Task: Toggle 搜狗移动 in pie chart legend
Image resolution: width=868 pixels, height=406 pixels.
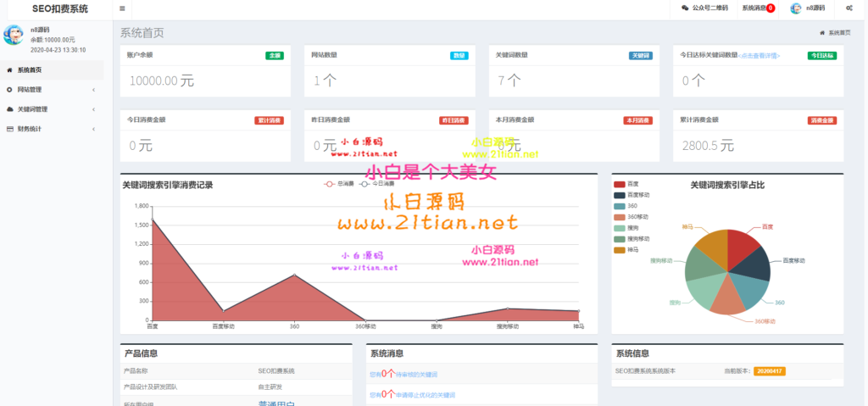Action: [x=632, y=239]
